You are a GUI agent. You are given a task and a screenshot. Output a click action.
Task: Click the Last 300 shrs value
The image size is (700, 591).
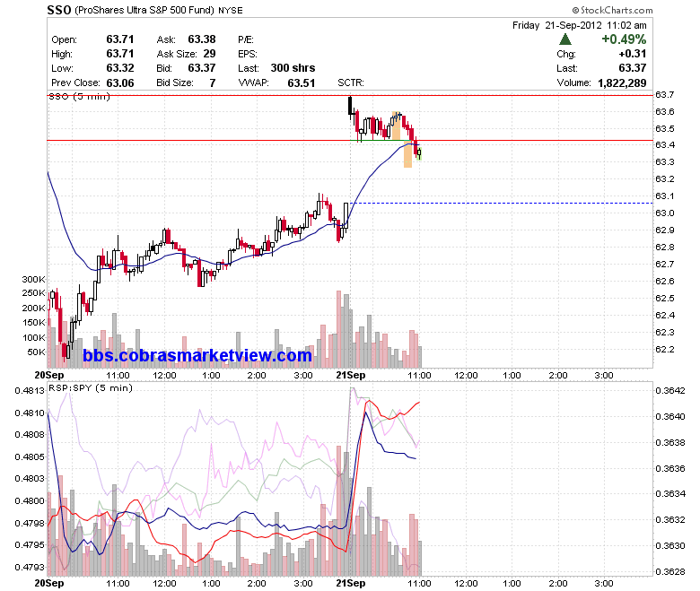pyautogui.click(x=293, y=68)
